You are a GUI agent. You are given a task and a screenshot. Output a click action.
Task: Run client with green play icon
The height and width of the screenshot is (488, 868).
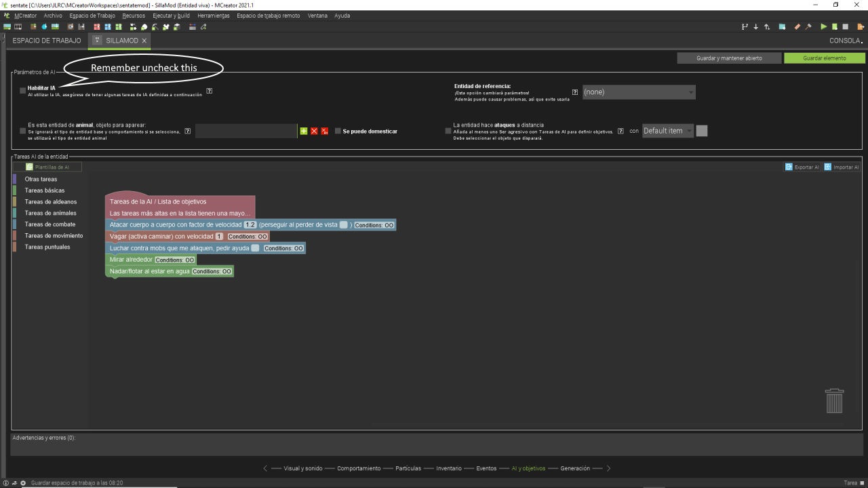pos(824,26)
